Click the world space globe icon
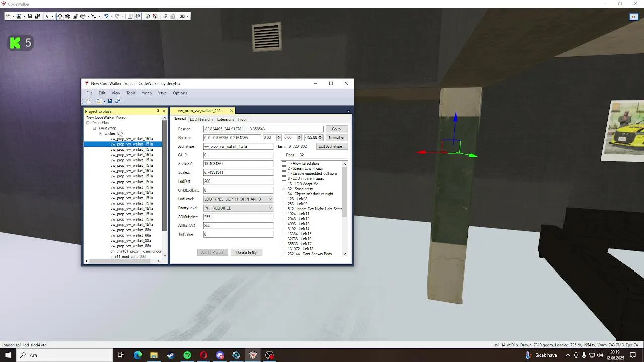This screenshot has height=362, width=644. click(x=83, y=16)
